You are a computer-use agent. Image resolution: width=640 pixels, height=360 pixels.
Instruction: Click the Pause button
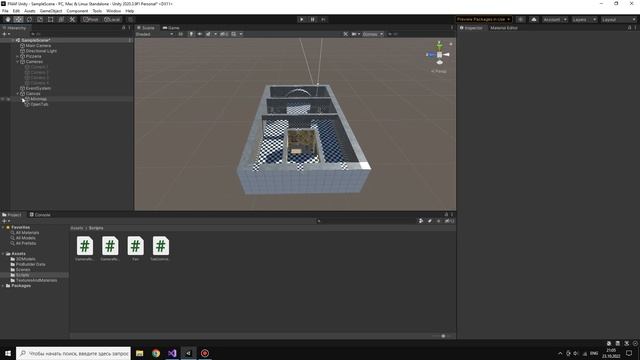[x=313, y=19]
